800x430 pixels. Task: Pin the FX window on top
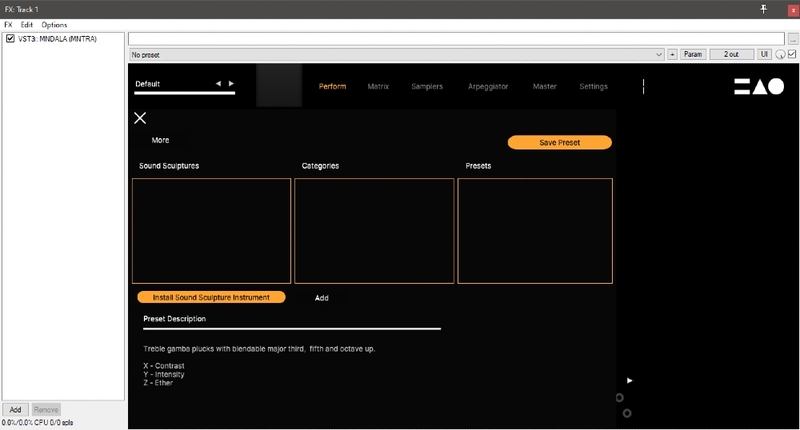click(x=763, y=9)
